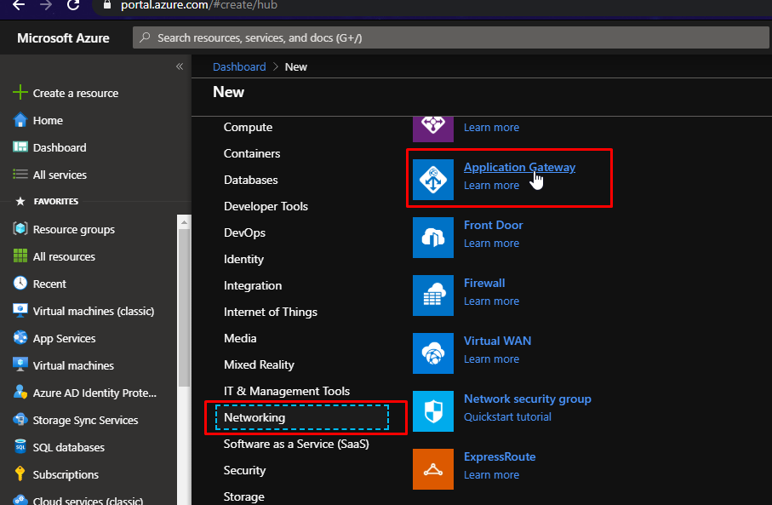Select the DevOps category
The image size is (772, 505).
click(x=244, y=233)
